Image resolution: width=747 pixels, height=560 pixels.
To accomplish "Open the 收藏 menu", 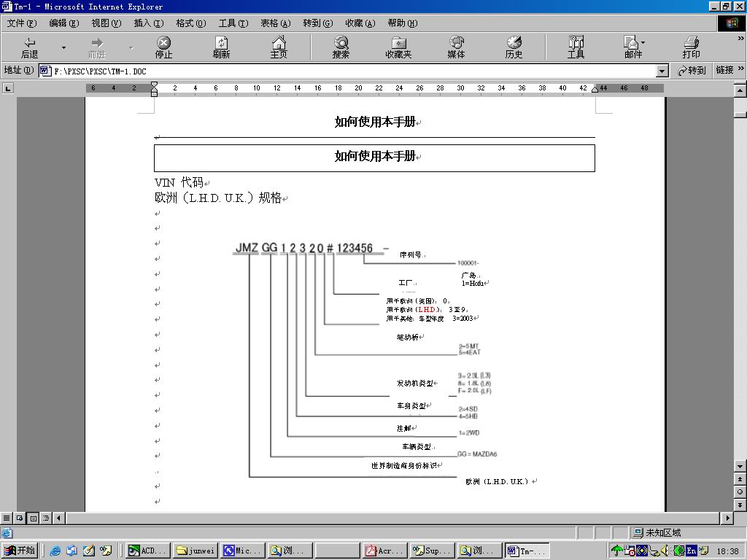I will pos(360,23).
